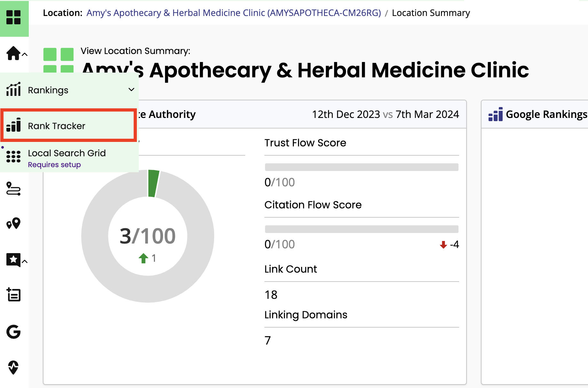588x388 pixels.
Task: Click the Trust Flow Score progress bar
Action: pos(362,167)
